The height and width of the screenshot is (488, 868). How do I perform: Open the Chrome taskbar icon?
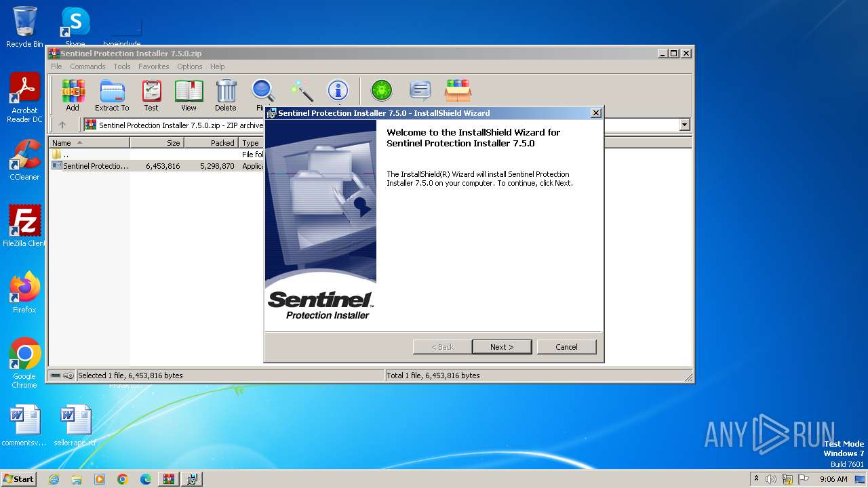tap(123, 479)
